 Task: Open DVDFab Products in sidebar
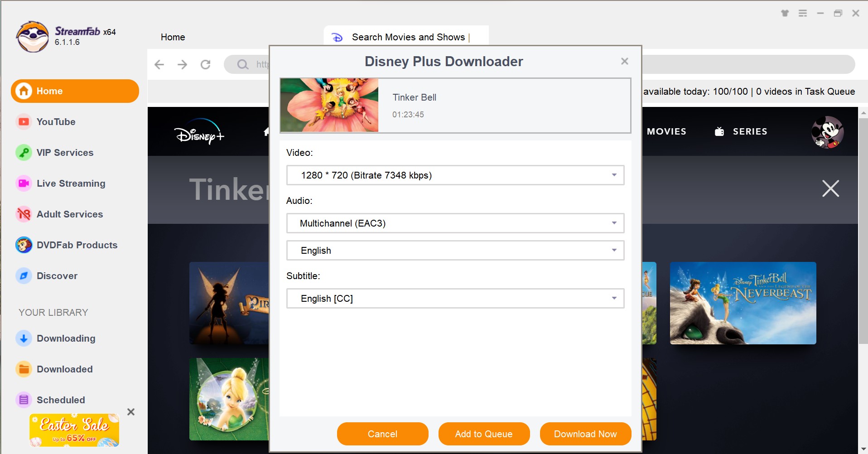77,245
